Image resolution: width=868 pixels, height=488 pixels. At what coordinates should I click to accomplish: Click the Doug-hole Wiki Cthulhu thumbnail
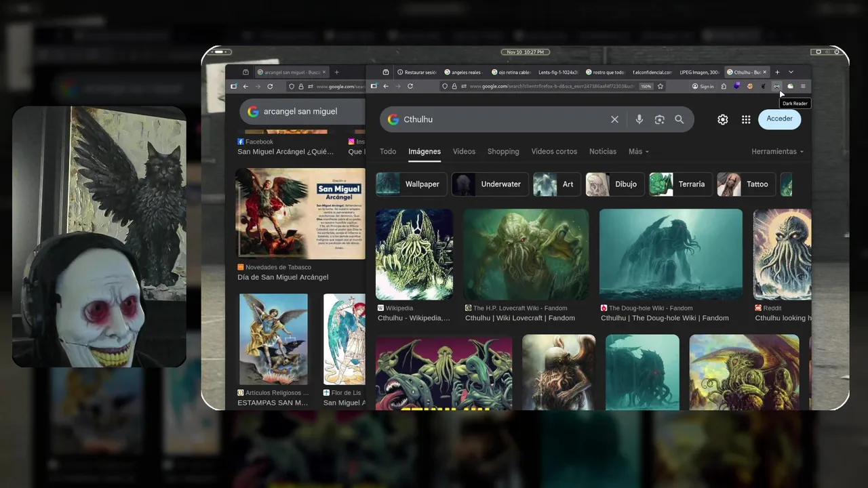coord(671,254)
